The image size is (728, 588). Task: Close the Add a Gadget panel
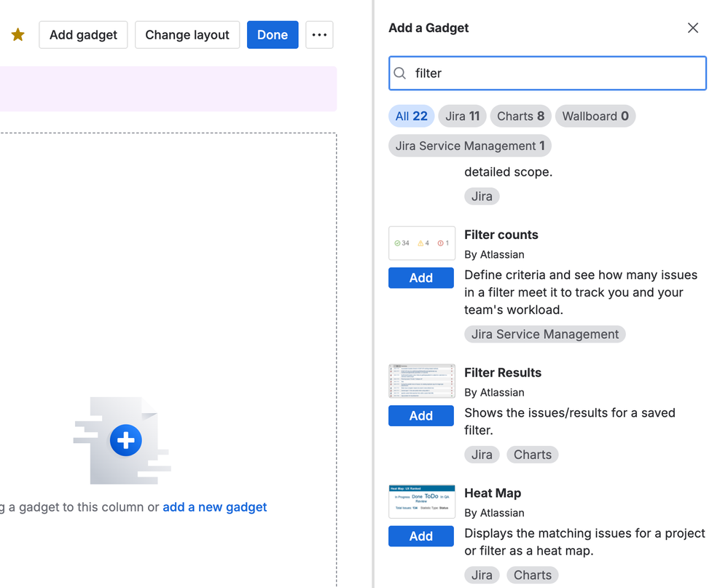coord(693,28)
